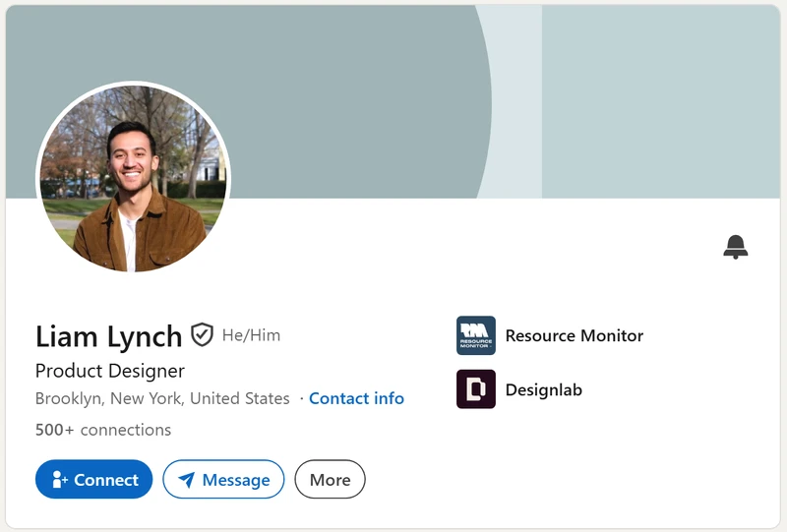Send a message via the Message button
787x532 pixels.
pyautogui.click(x=223, y=479)
